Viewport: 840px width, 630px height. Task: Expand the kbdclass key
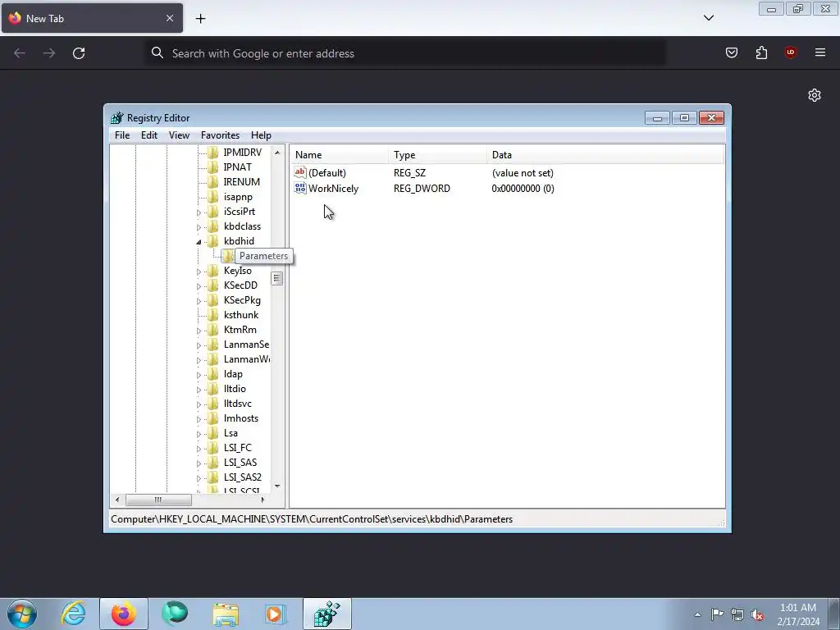point(199,227)
